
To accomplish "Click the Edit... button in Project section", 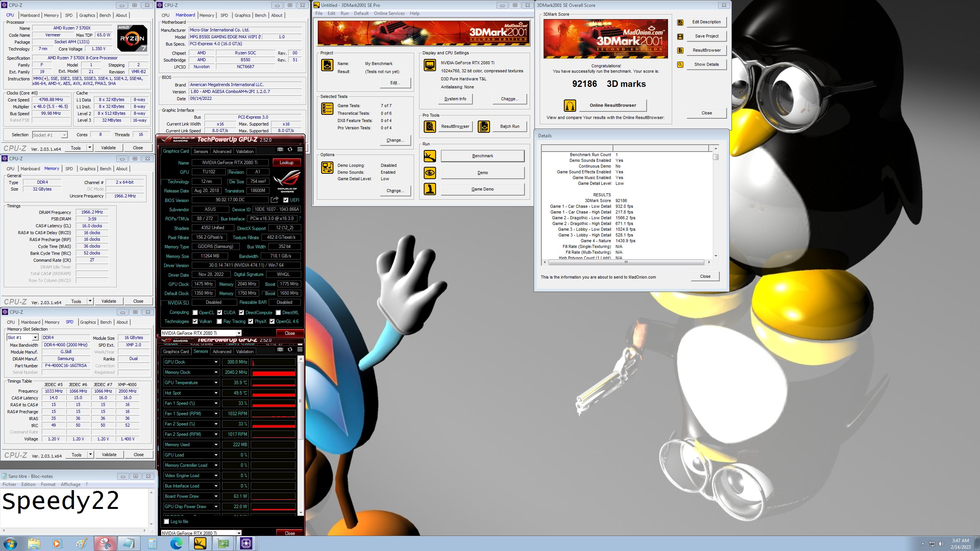I will [x=395, y=83].
